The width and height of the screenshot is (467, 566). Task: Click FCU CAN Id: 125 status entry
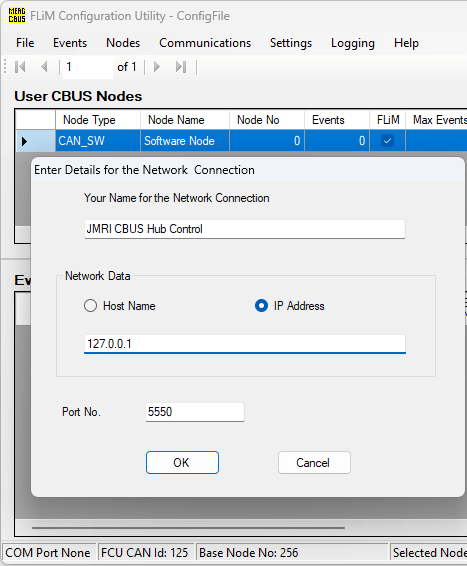[x=146, y=553]
